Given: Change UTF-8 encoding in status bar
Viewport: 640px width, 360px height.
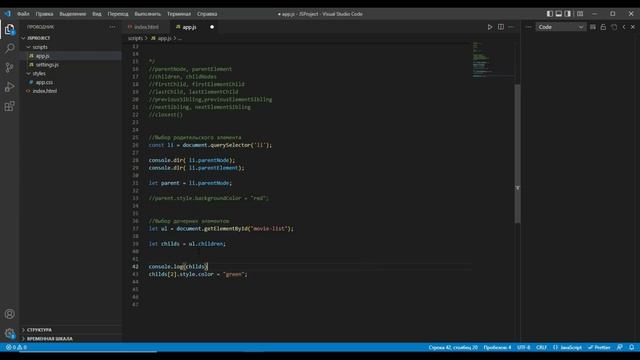Looking at the screenshot, I should 523,347.
